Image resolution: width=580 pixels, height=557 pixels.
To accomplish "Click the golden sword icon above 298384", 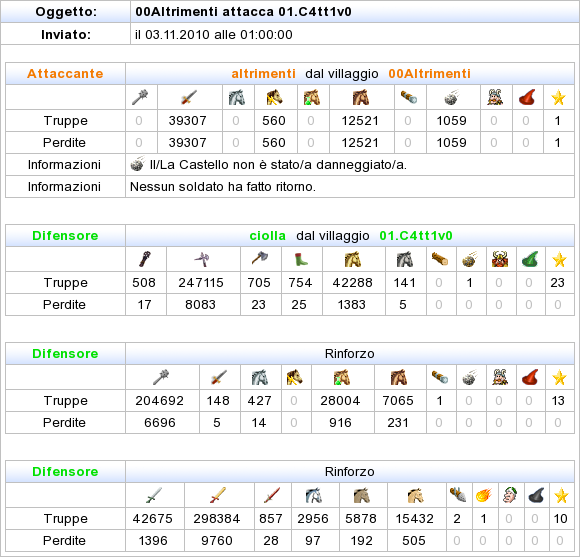I will (x=218, y=495).
